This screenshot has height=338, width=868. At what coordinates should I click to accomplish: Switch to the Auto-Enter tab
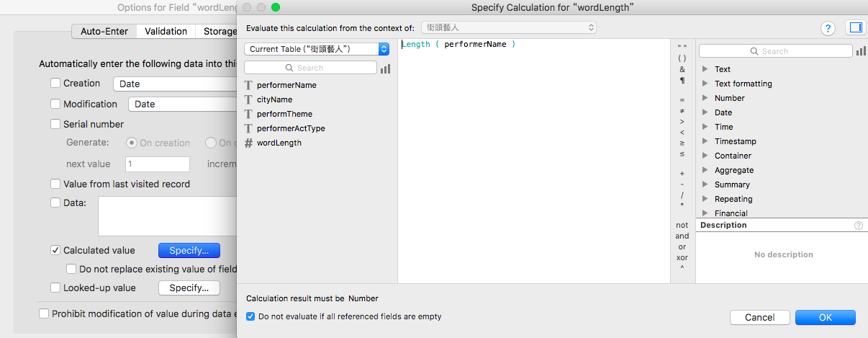click(104, 31)
